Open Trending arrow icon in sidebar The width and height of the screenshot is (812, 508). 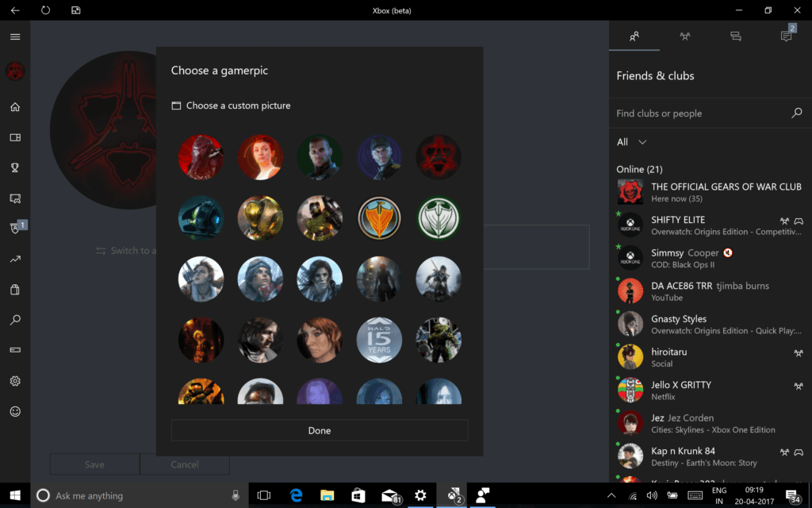coord(15,259)
